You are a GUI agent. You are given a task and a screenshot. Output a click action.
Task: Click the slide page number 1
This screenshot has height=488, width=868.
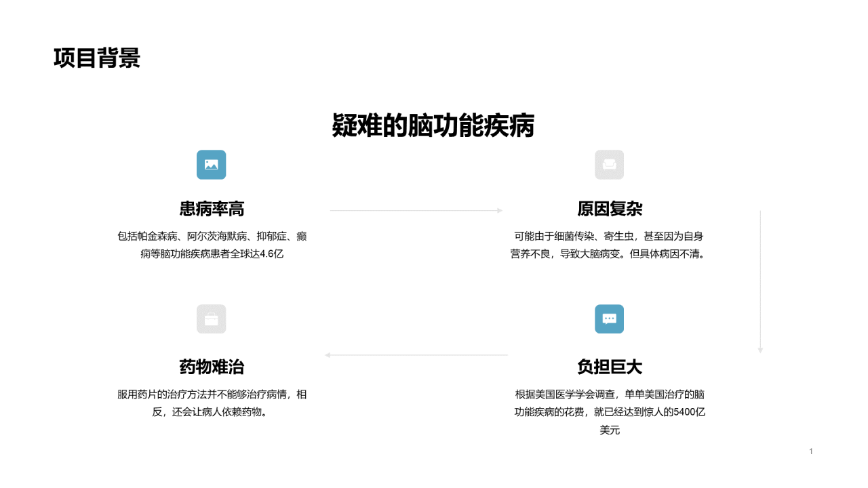coord(811,451)
